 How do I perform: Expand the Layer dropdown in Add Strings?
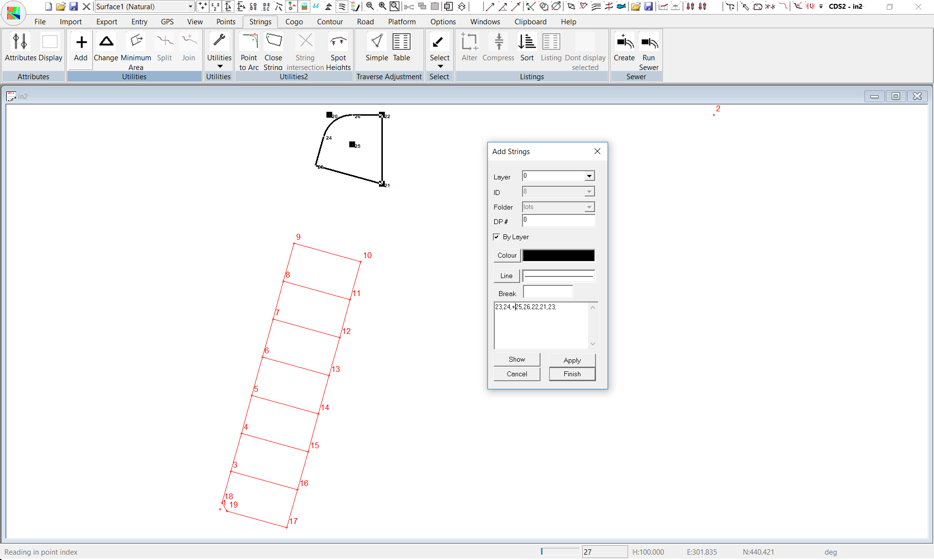(589, 176)
